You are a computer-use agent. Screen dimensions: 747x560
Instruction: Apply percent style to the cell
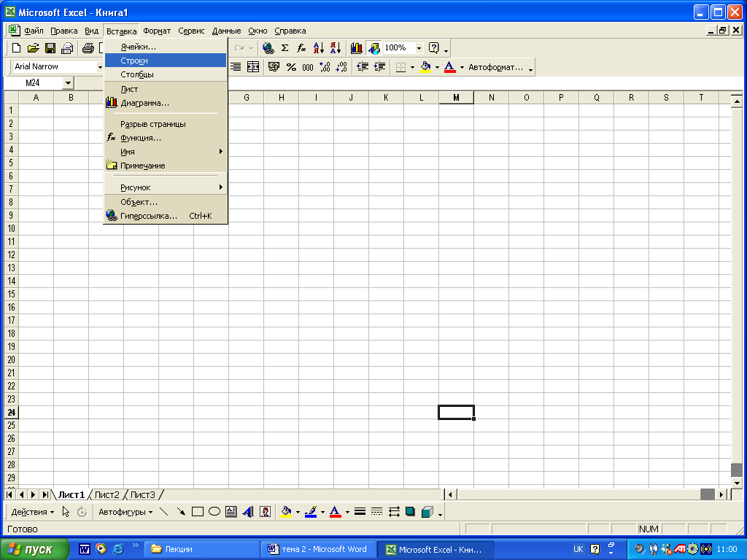[291, 67]
